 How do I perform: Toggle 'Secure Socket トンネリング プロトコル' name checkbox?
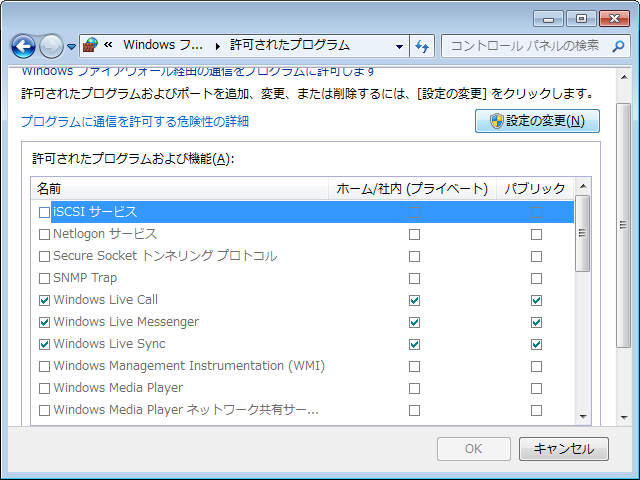coord(44,256)
